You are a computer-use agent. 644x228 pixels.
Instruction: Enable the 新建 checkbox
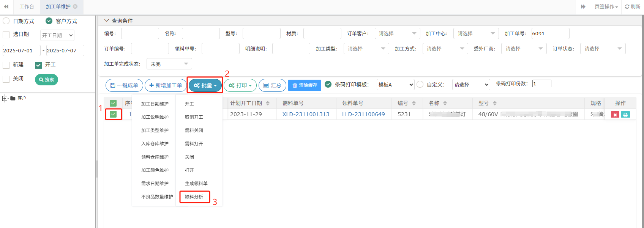pyautogui.click(x=6, y=65)
